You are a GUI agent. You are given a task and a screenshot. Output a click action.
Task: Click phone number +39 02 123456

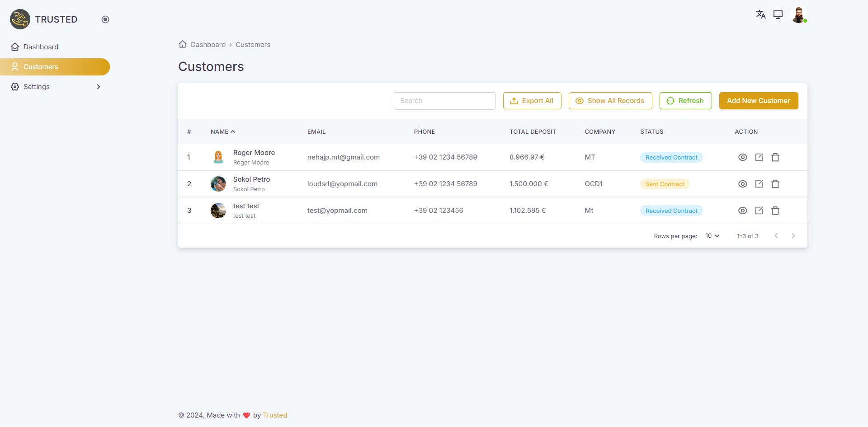click(439, 211)
